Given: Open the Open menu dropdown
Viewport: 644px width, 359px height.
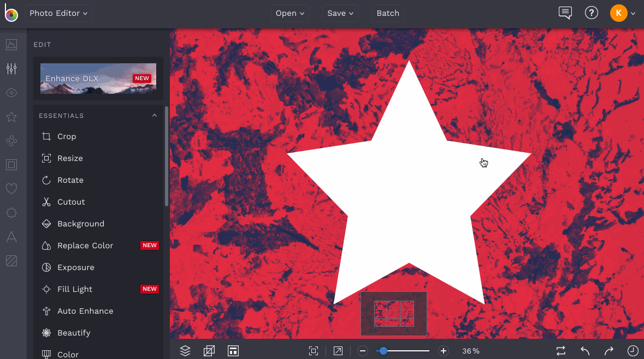Looking at the screenshot, I should tap(290, 13).
